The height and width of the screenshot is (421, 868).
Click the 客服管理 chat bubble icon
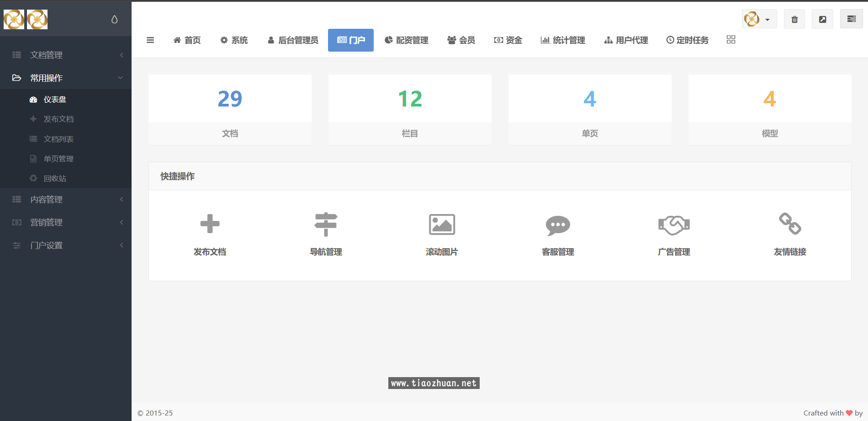[x=558, y=225]
